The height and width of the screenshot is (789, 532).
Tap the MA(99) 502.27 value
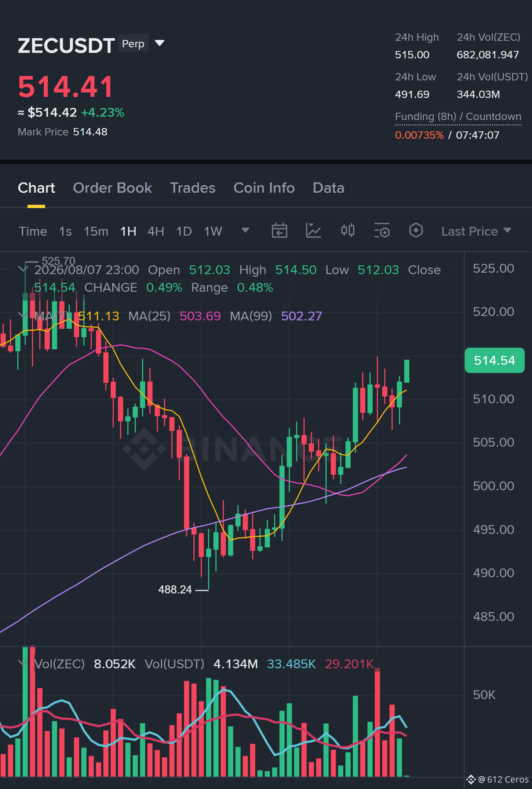point(302,316)
